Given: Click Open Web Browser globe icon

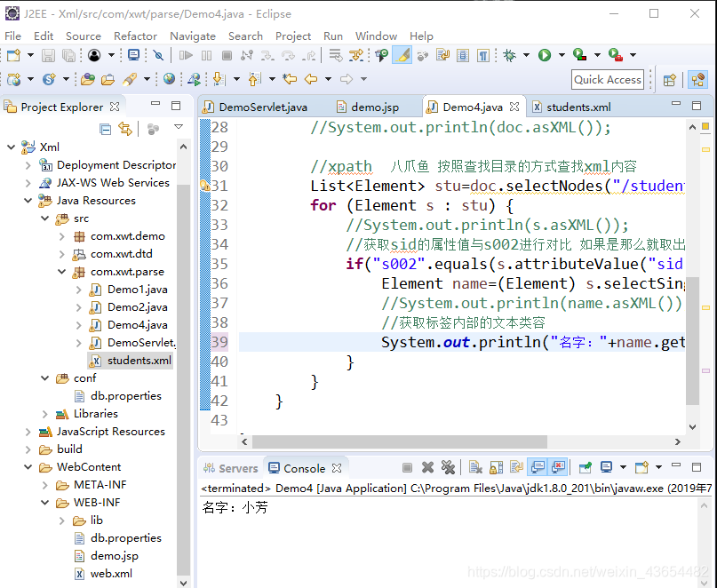Looking at the screenshot, I should click(x=169, y=79).
